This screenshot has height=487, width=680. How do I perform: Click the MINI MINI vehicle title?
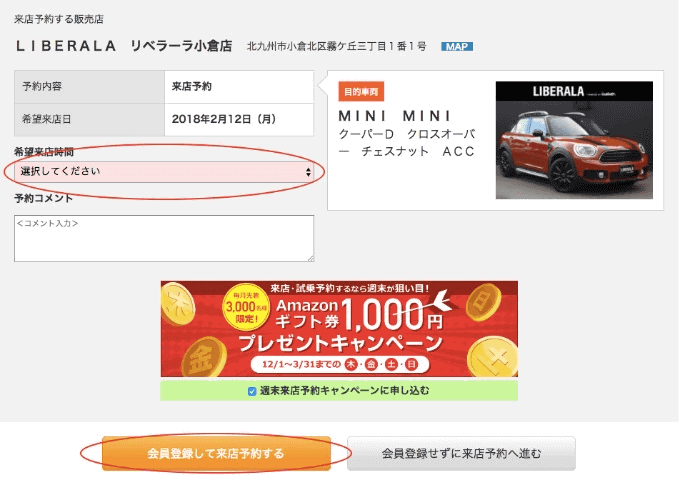coord(394,116)
